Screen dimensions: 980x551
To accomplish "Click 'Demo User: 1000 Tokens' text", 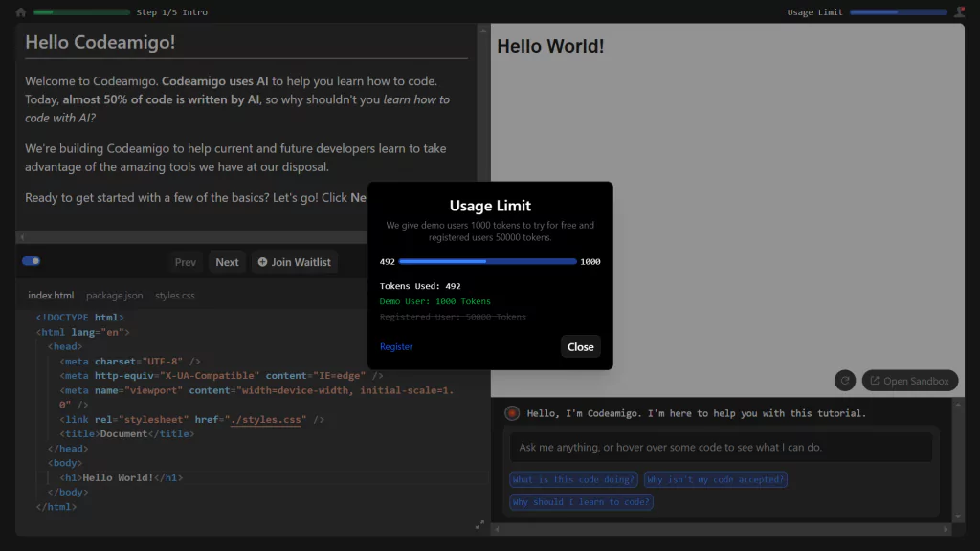I will (x=435, y=301).
